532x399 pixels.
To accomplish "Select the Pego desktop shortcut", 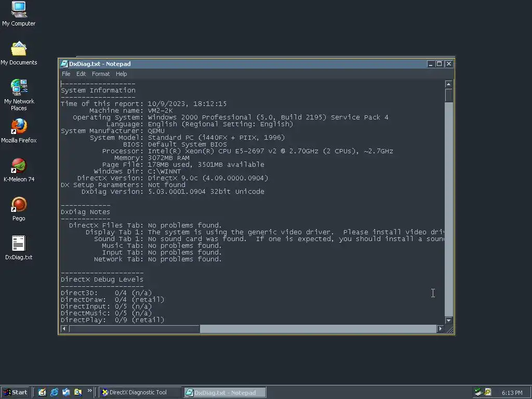I will coord(19,209).
